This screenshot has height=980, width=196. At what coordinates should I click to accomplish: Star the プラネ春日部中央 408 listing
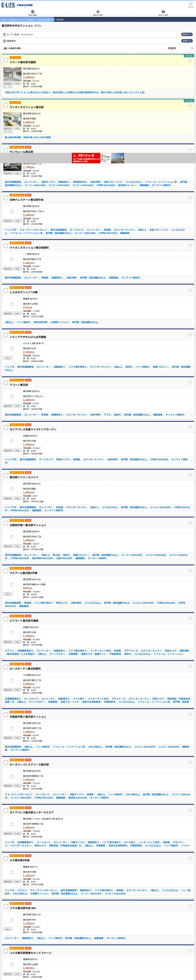(x=190, y=906)
